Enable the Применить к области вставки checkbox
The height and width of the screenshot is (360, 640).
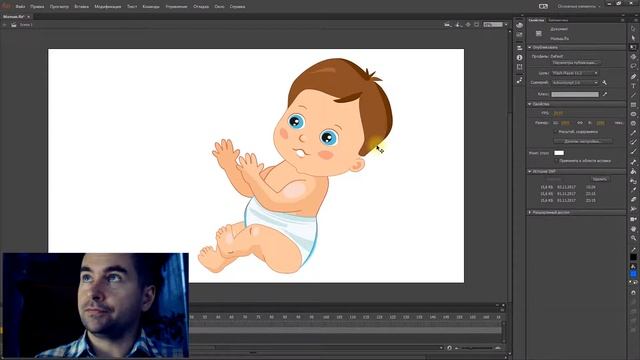point(556,161)
